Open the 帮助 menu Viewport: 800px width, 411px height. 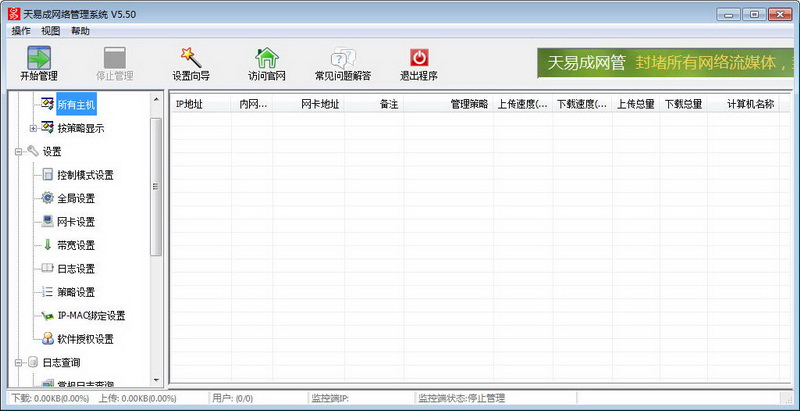80,31
